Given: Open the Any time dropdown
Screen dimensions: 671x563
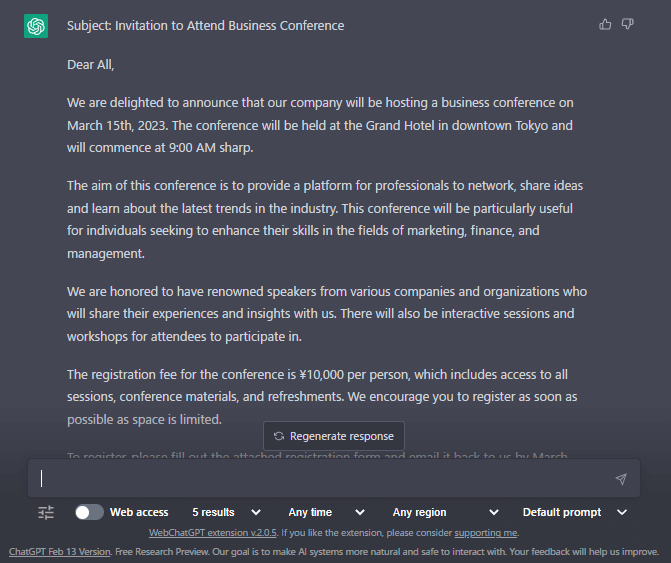Looking at the screenshot, I should [327, 512].
